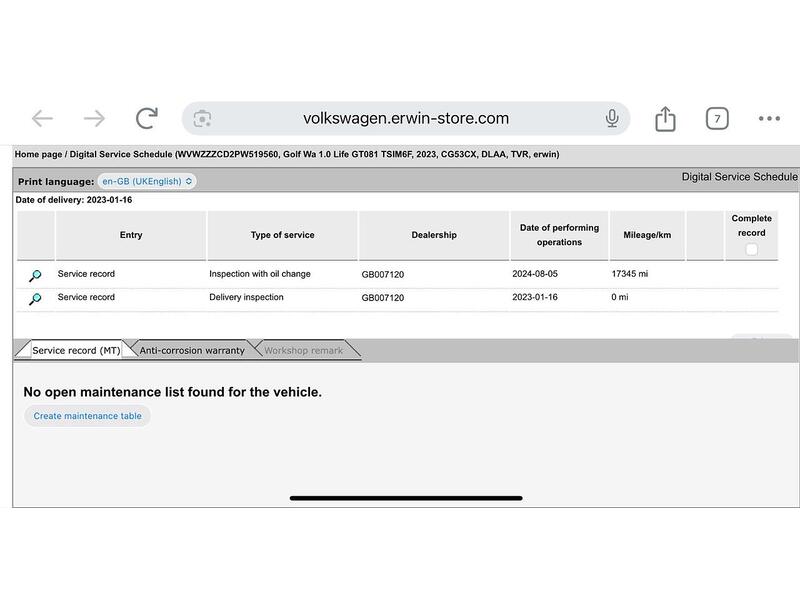Open the share sheet icon
Screen dimensions: 800x600
click(x=665, y=119)
